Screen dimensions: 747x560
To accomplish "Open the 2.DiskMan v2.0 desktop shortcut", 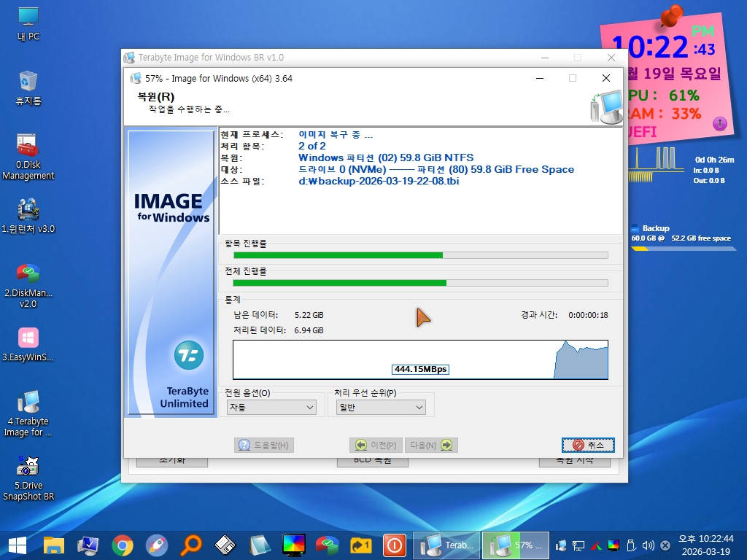I will pyautogui.click(x=28, y=286).
